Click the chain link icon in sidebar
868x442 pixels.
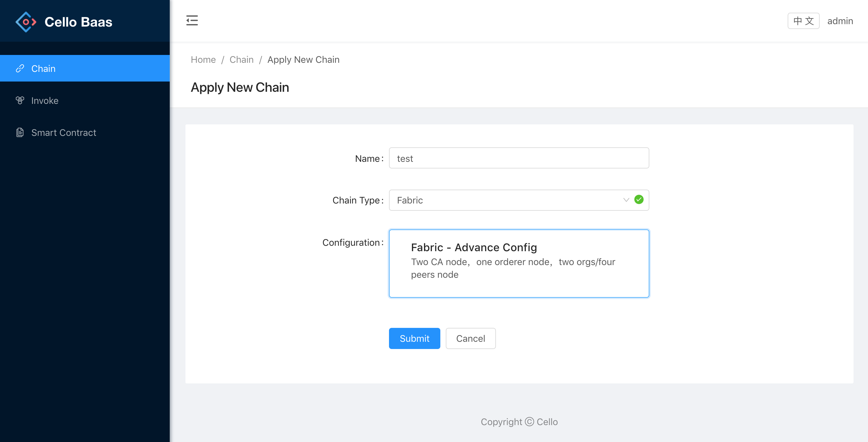20,69
